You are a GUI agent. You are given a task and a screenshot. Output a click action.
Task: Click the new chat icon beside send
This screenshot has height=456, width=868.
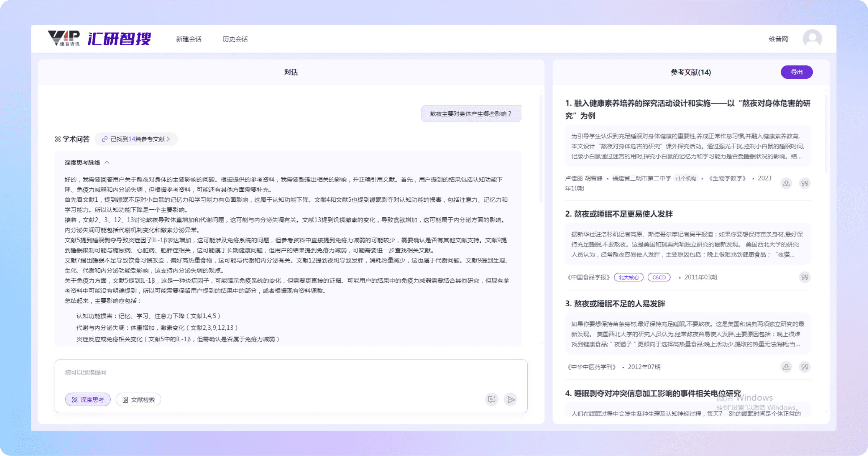pos(492,400)
